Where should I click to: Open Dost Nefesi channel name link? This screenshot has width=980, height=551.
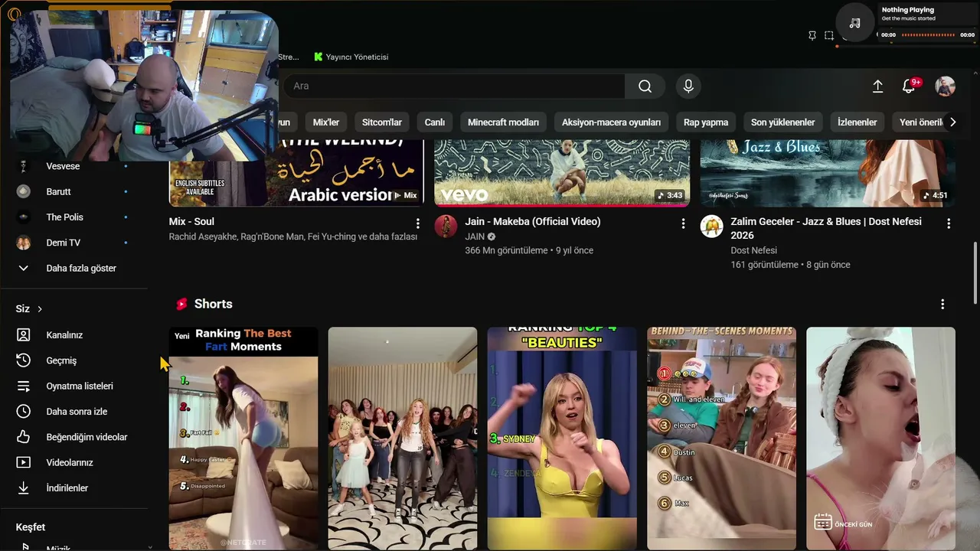tap(753, 250)
